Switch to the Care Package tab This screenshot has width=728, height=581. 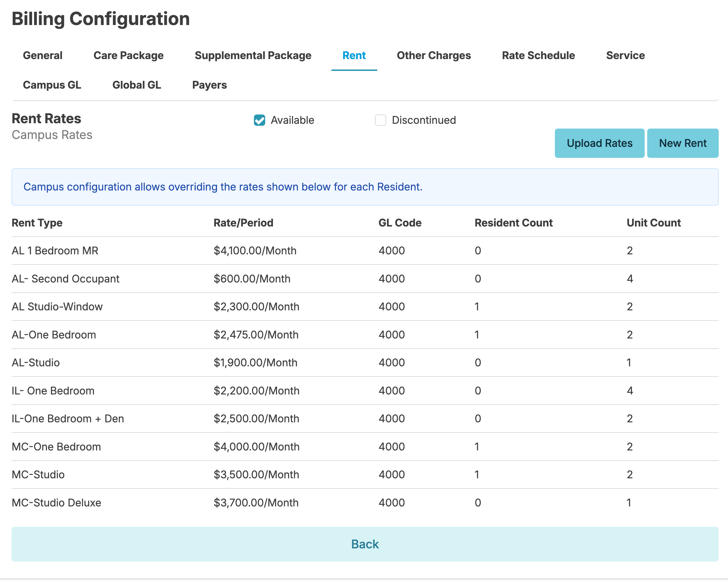pyautogui.click(x=128, y=55)
